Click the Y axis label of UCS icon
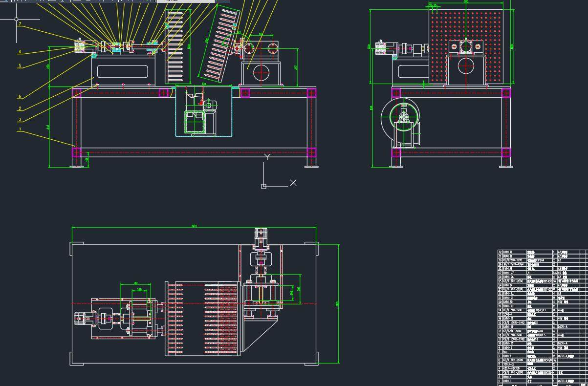 (x=267, y=156)
